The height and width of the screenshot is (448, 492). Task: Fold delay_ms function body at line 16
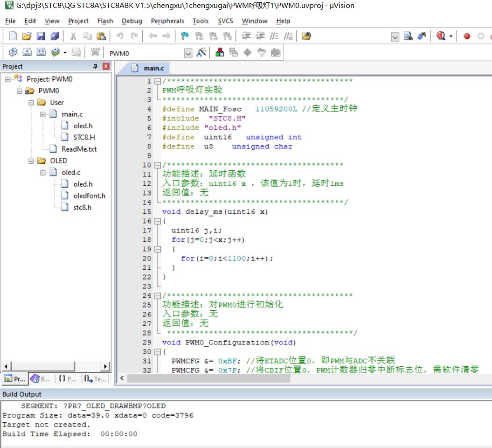158,221
